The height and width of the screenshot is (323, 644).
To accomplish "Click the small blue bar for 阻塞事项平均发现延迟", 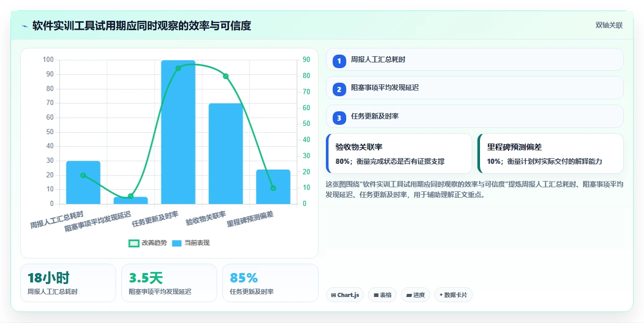I will pos(131,200).
